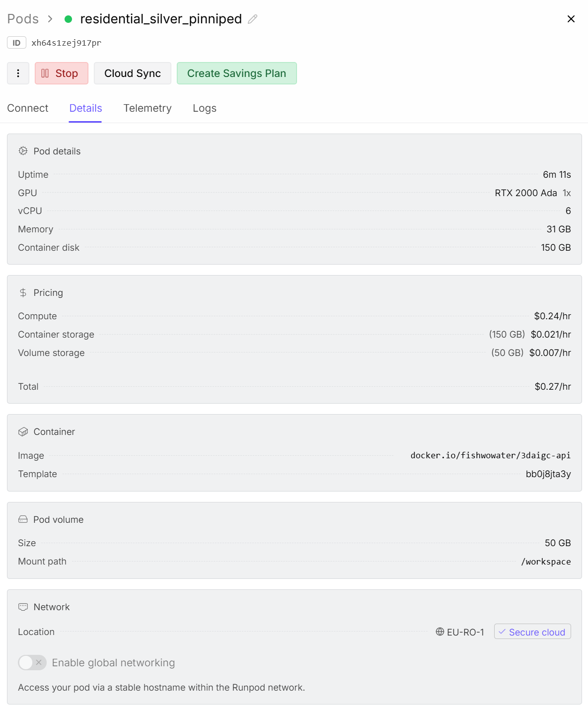This screenshot has width=588, height=707.
Task: Enable the global networking toggle
Action: [x=32, y=662]
